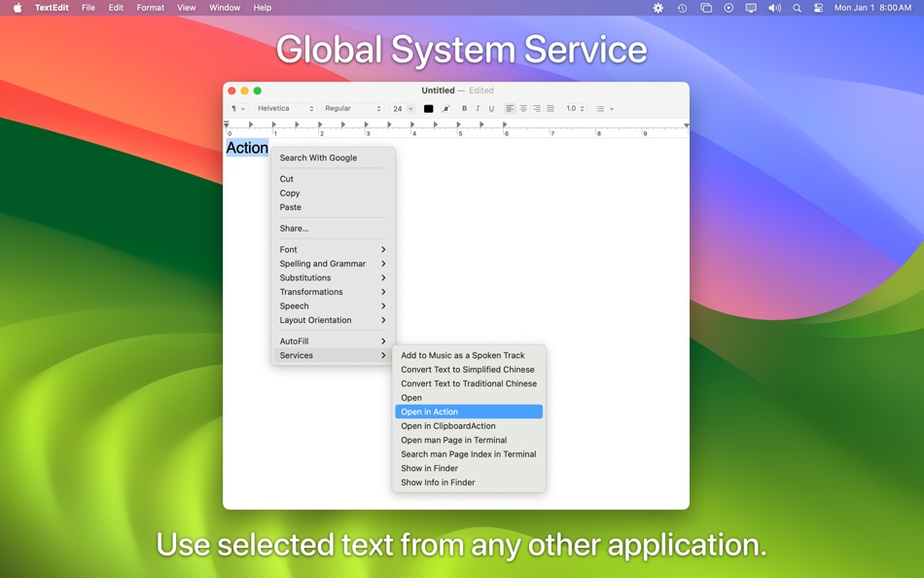Viewport: 924px width, 578px height.
Task: Choose Cut from context menu
Action: (333, 179)
